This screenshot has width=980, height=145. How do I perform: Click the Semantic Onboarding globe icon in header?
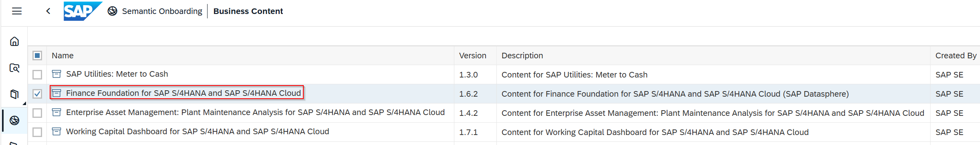113,11
